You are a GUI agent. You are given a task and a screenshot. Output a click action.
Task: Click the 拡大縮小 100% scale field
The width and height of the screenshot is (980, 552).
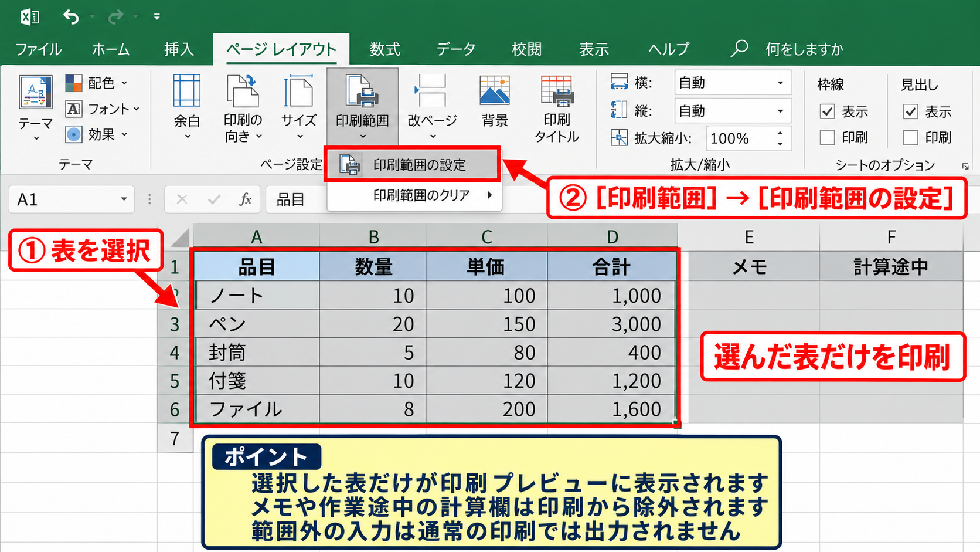(x=740, y=138)
